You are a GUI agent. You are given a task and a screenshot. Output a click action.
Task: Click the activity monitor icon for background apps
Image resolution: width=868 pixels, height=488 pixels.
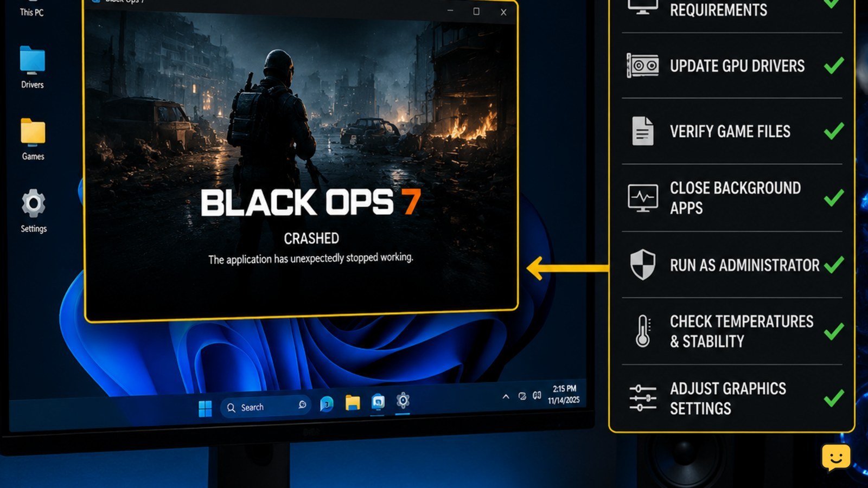(x=643, y=198)
